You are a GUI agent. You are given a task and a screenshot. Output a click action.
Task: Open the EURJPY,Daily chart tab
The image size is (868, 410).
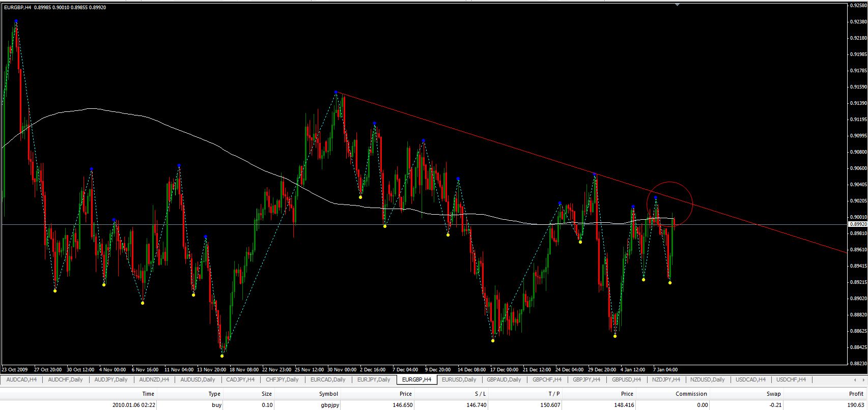pyautogui.click(x=373, y=379)
